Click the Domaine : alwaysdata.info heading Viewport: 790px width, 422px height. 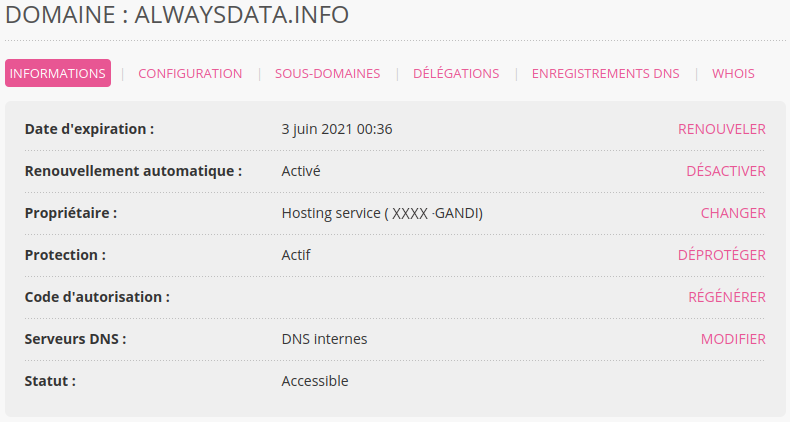(177, 15)
